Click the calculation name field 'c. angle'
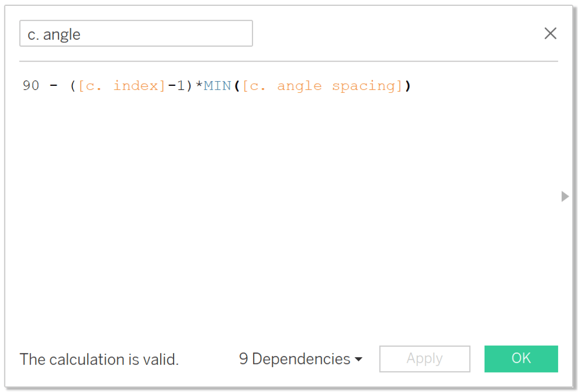 coord(136,34)
